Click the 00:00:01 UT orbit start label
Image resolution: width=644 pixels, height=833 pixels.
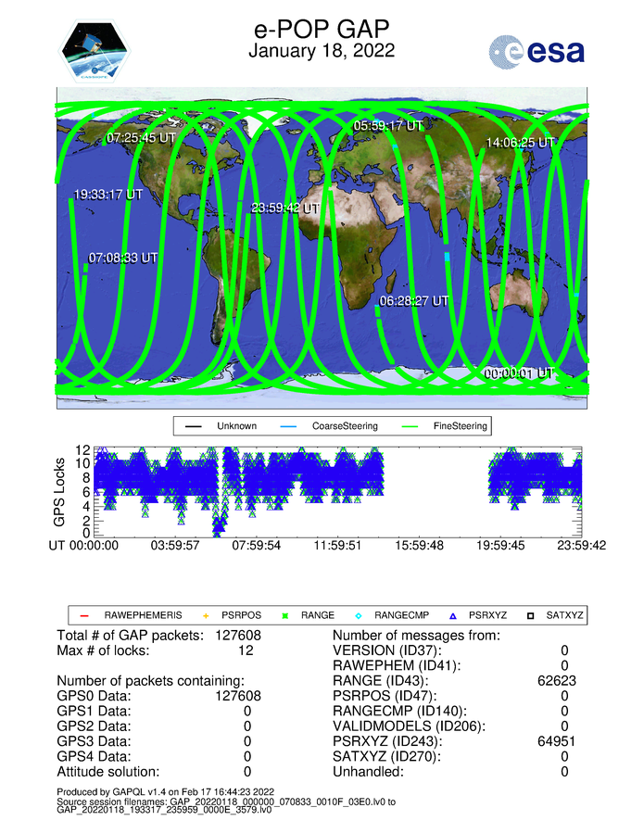pyautogui.click(x=519, y=372)
